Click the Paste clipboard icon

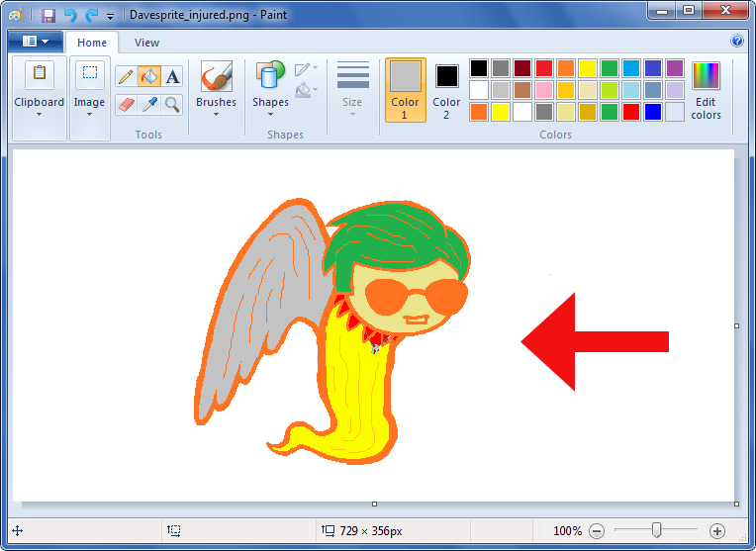coord(40,74)
